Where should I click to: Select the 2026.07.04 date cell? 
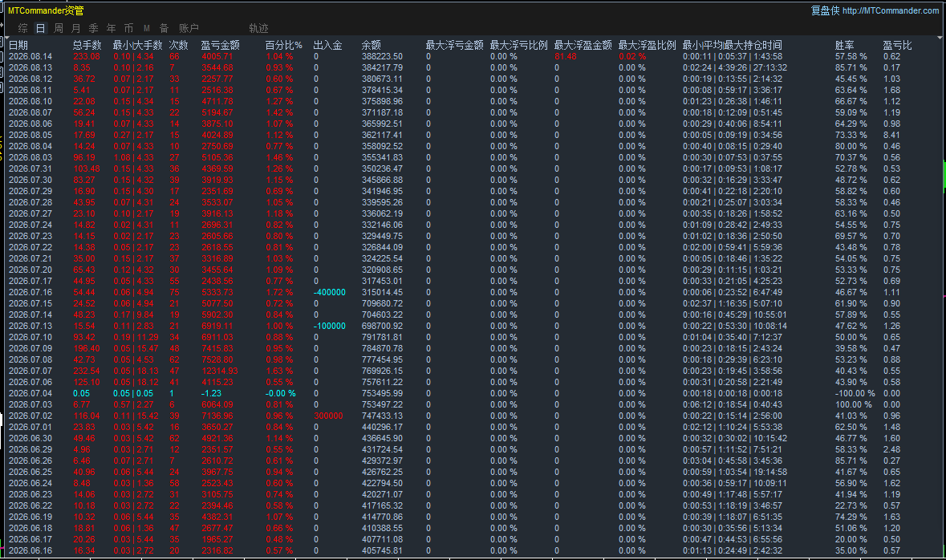click(x=30, y=393)
